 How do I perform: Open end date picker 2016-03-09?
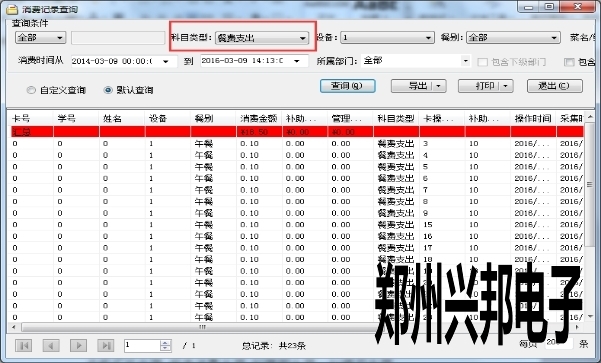(297, 61)
